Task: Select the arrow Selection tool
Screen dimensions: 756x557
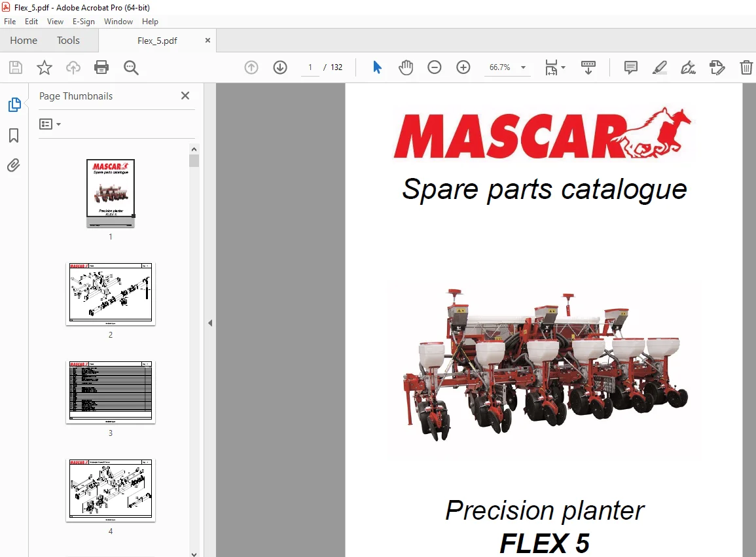Action: pos(377,67)
